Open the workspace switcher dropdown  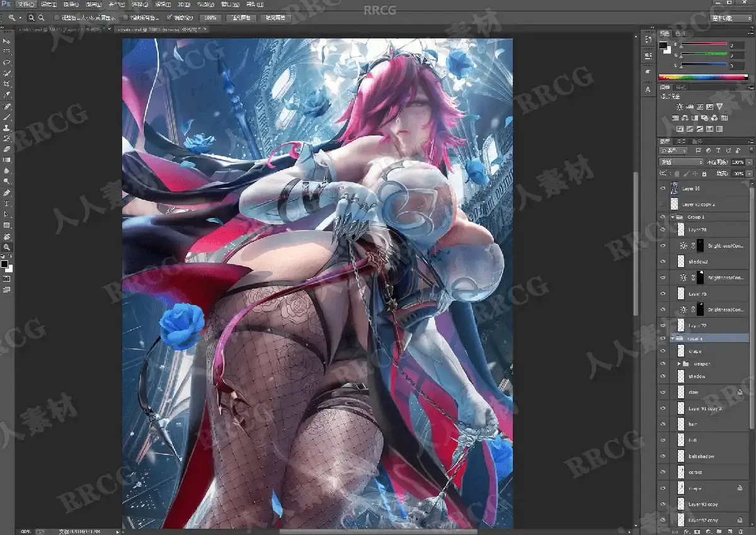pos(730,18)
